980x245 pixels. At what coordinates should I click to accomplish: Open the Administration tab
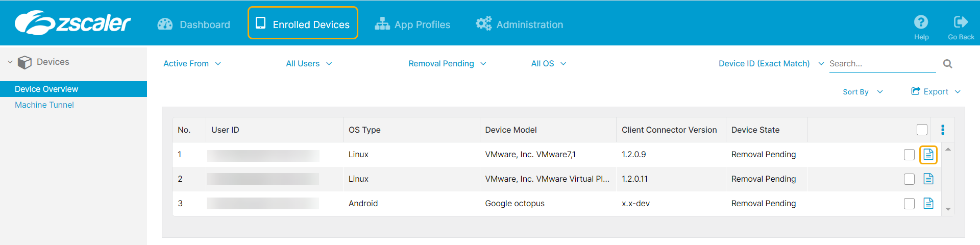click(519, 24)
